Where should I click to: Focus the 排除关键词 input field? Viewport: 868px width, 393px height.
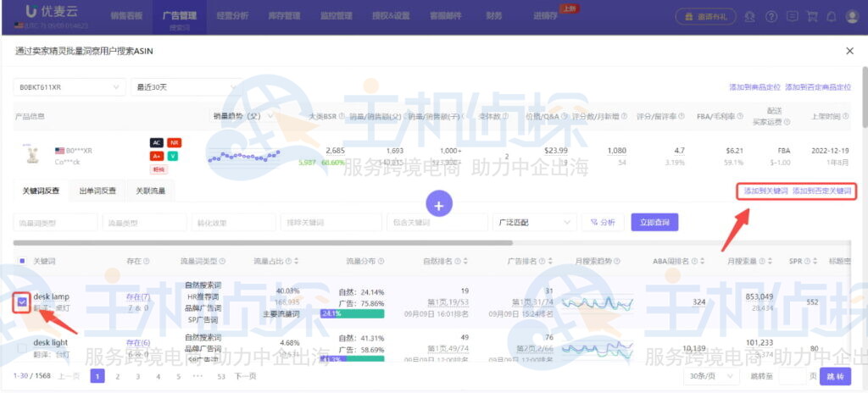pos(331,222)
